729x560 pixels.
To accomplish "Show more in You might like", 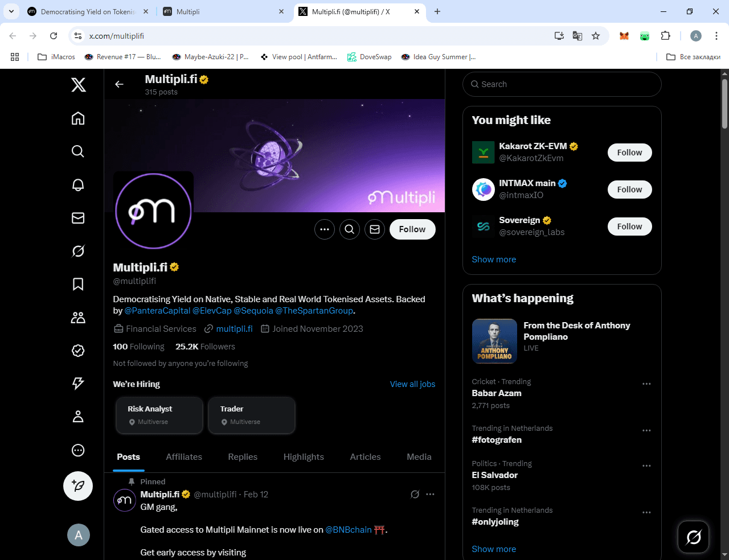I will pos(494,260).
